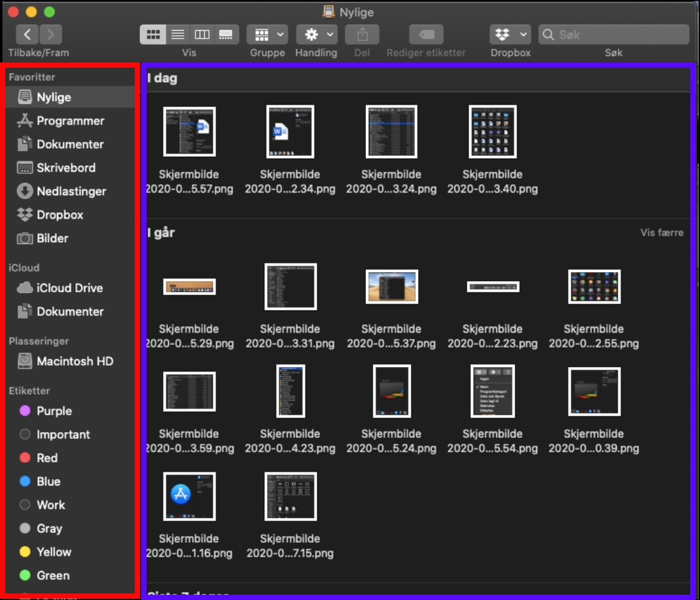700x600 pixels.
Task: Go back with the Tilbake arrow
Action: pos(27,34)
